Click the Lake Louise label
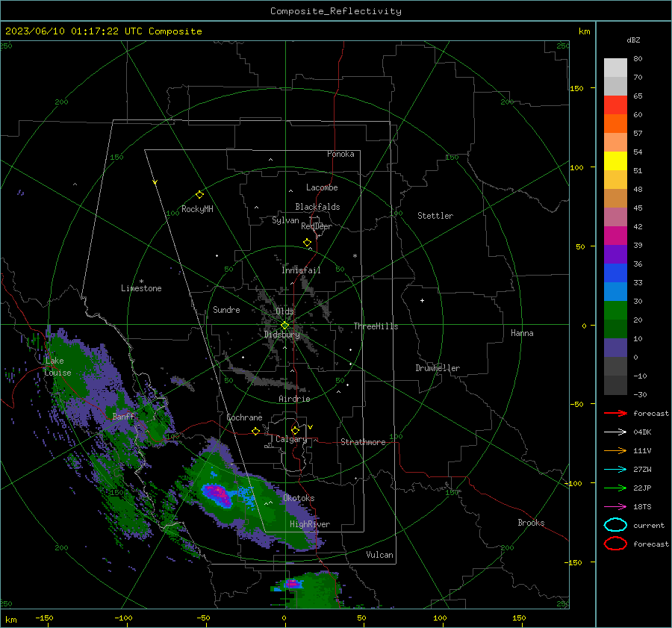 pos(57,367)
